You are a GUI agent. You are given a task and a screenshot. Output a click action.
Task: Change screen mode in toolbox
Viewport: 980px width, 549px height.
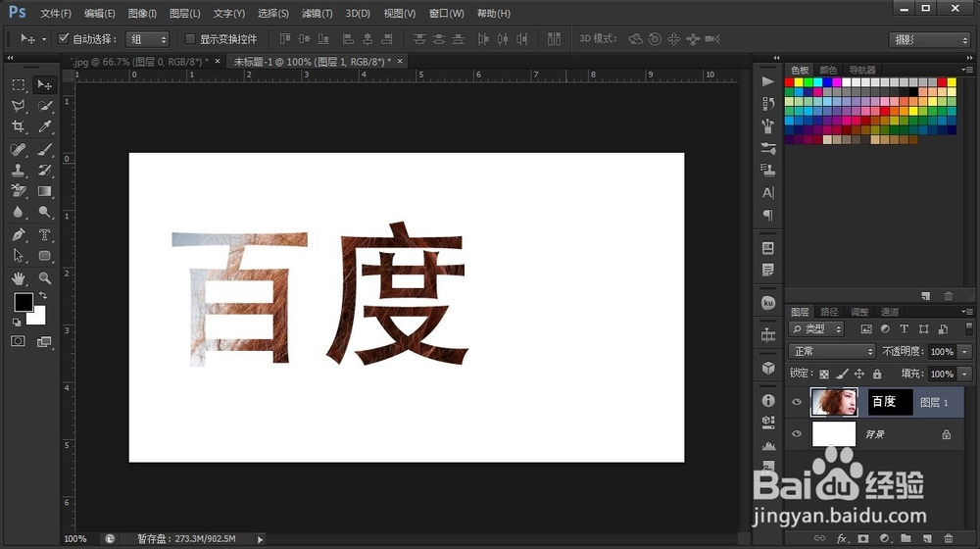(44, 341)
